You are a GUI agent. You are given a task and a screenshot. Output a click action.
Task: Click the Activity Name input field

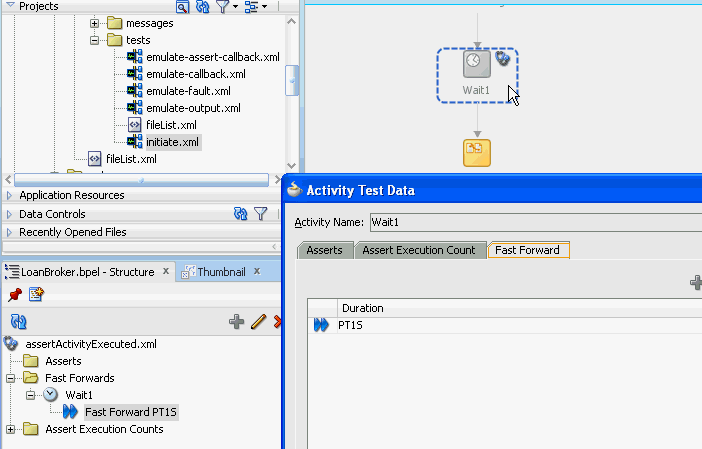point(536,222)
